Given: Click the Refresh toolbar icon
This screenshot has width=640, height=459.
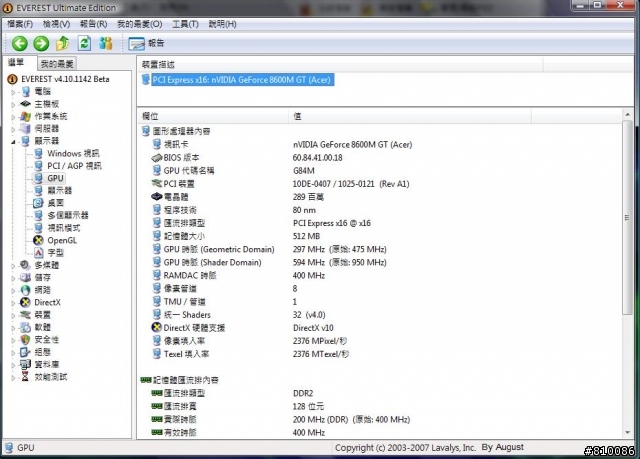Looking at the screenshot, I should 84,43.
